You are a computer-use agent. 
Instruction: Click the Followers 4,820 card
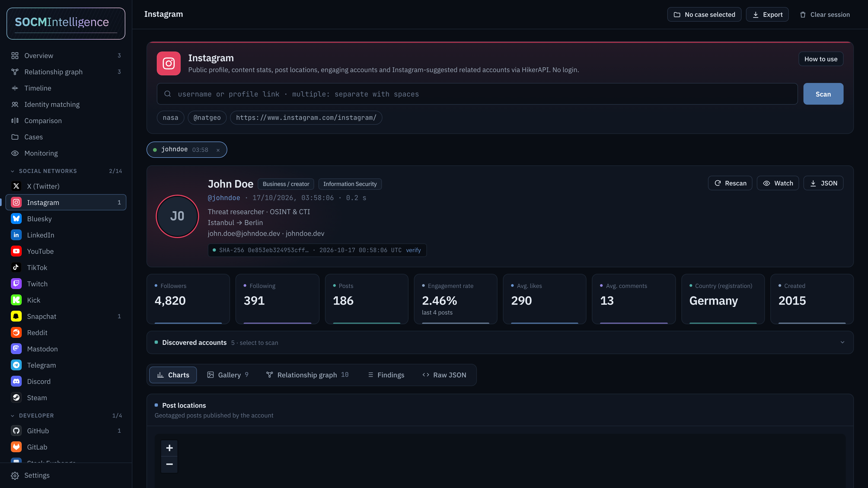coord(188,299)
